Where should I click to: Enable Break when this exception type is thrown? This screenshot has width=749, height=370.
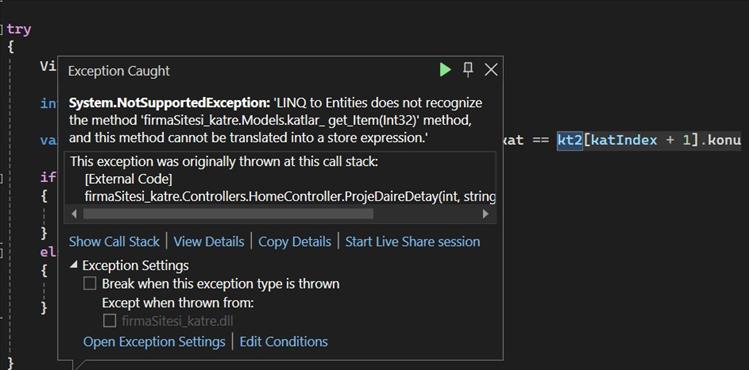[x=90, y=284]
